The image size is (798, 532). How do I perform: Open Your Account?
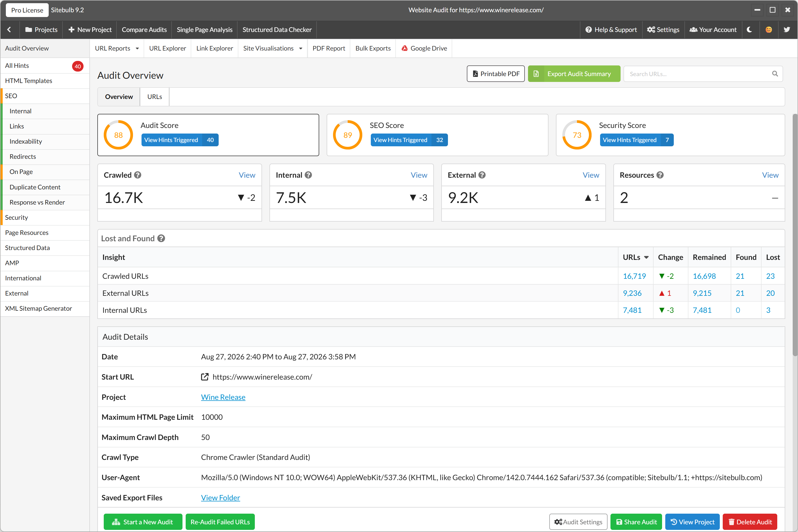click(x=713, y=30)
